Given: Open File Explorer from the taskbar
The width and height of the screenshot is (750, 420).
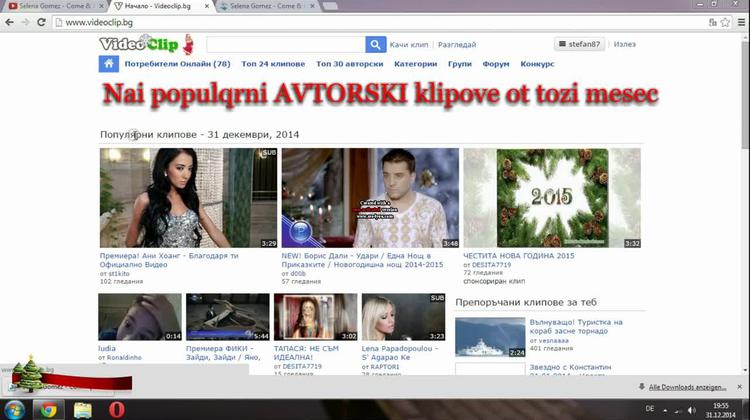Looking at the screenshot, I should tap(82, 409).
